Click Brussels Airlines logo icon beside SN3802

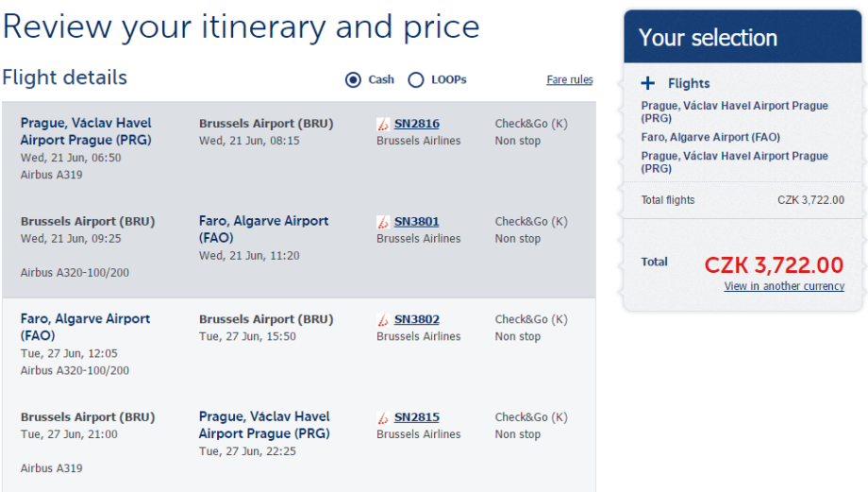383,320
